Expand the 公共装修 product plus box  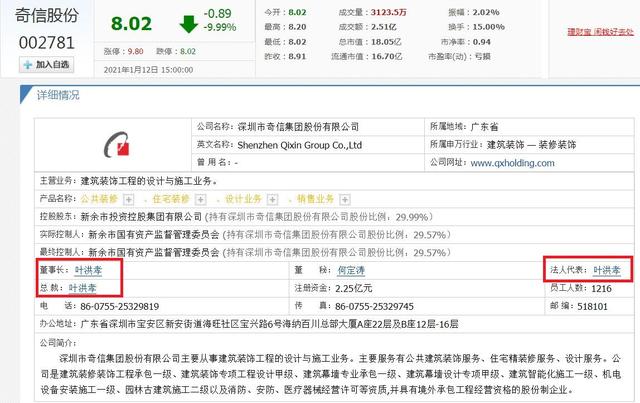pyautogui.click(x=129, y=199)
